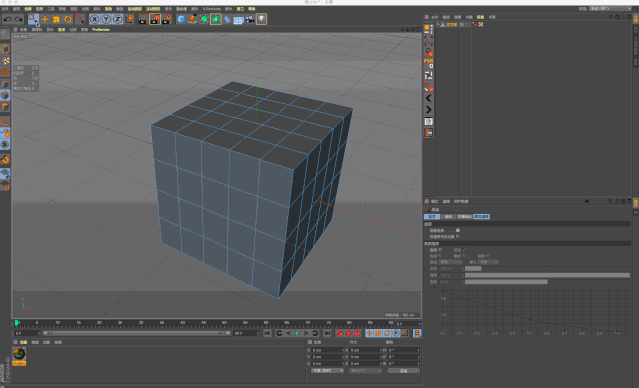Image resolution: width=639 pixels, height=388 pixels.
Task: Click the keyframe selection red button
Action: (357, 333)
